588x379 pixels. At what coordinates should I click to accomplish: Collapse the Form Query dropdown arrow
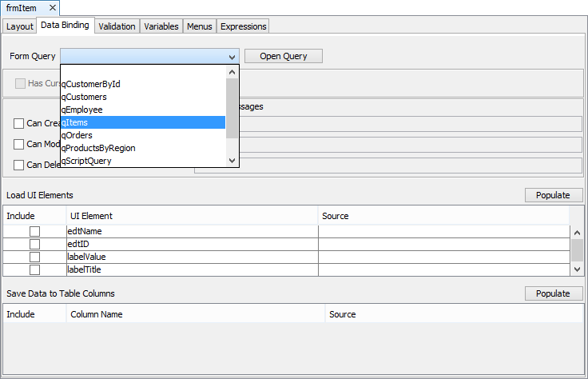[x=232, y=57]
